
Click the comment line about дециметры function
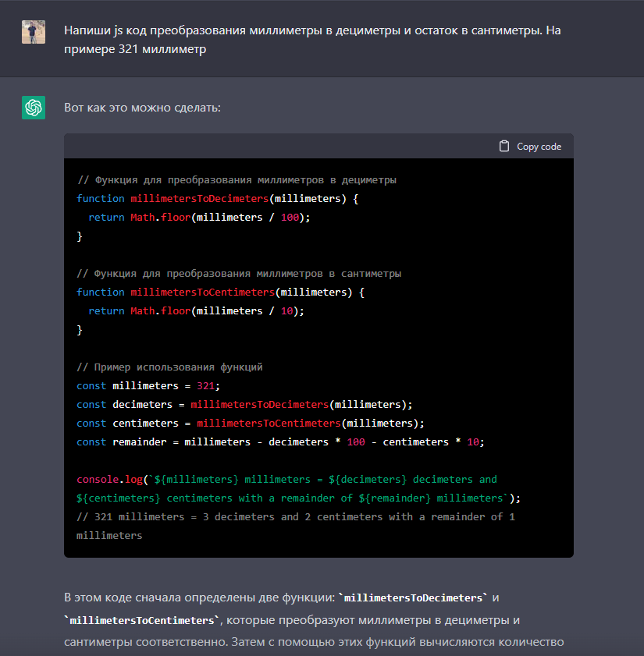pyautogui.click(x=237, y=180)
